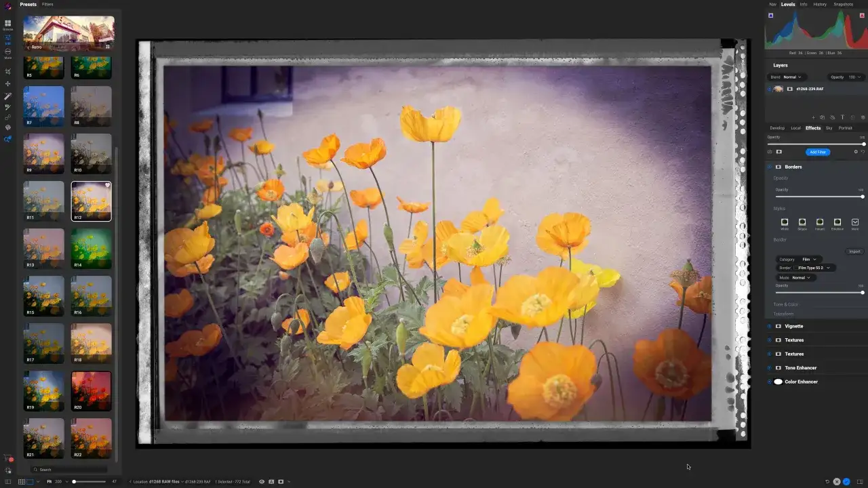Screen dimensions: 868x488
Task: Select the Transform move tool
Action: point(8,84)
